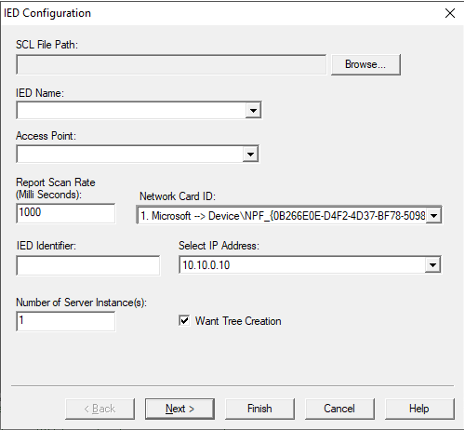The width and height of the screenshot is (464, 430).
Task: Focus the Report Scan Rate field showing 1000
Action: click(65, 213)
